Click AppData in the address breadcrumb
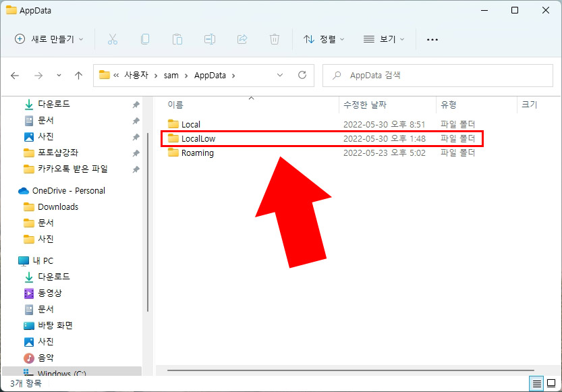The height and width of the screenshot is (392, 562). tap(210, 76)
